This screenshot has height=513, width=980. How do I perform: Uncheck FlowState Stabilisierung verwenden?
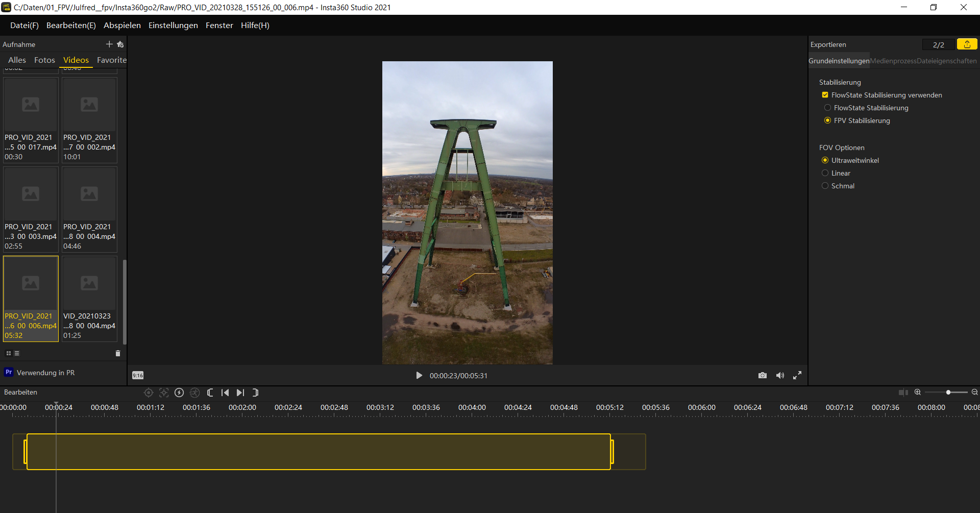[825, 95]
